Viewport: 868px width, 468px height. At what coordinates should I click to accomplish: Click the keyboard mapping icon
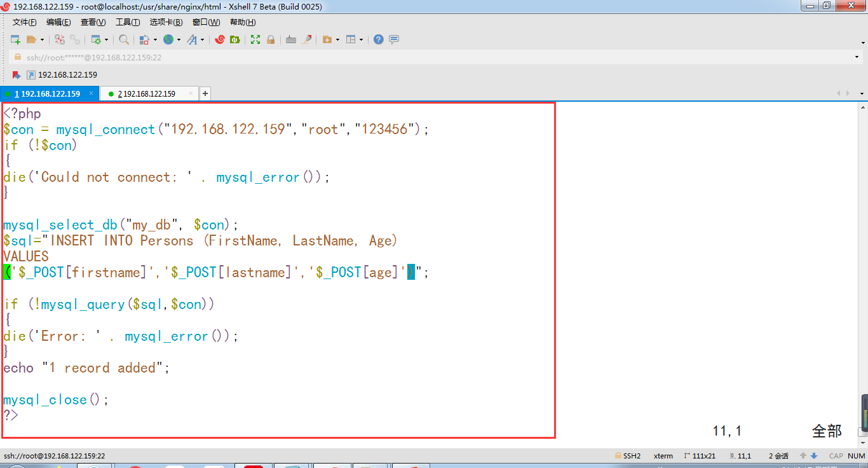[291, 39]
